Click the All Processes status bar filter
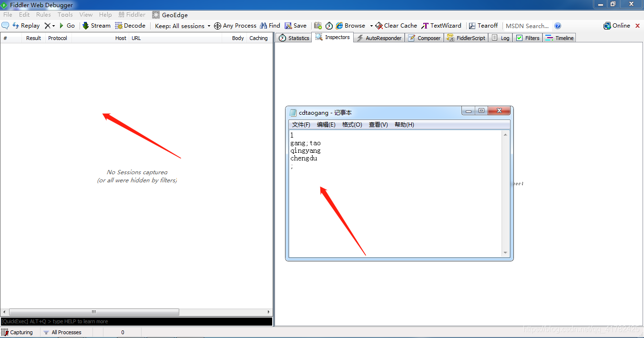The image size is (644, 338). (x=62, y=332)
